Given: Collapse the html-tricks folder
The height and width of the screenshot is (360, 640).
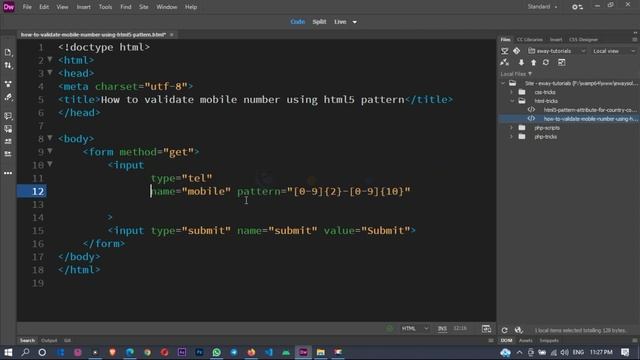Looking at the screenshot, I should pos(511,101).
